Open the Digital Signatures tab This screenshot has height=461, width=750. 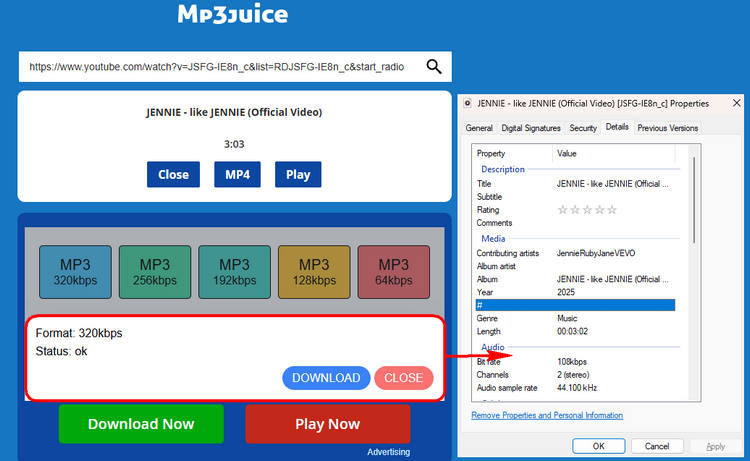click(531, 128)
